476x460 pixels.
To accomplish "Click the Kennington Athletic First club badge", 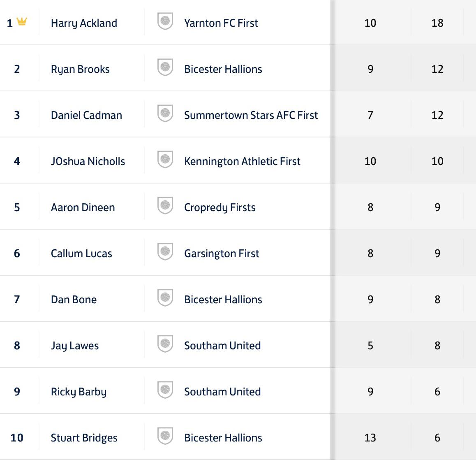I will [x=165, y=160].
